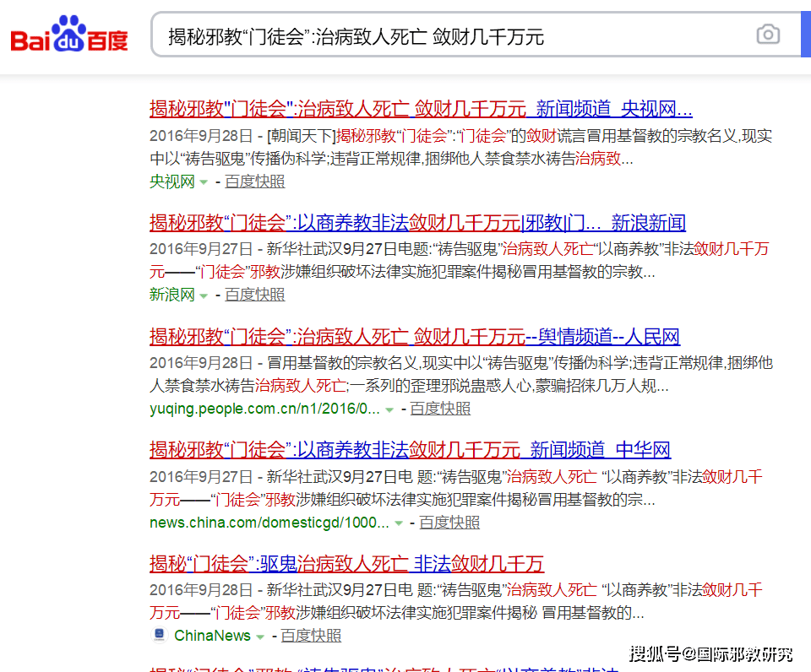This screenshot has height=672, width=811.
Task: Open 百度快照 for the news.china.com result
Action: [x=449, y=522]
